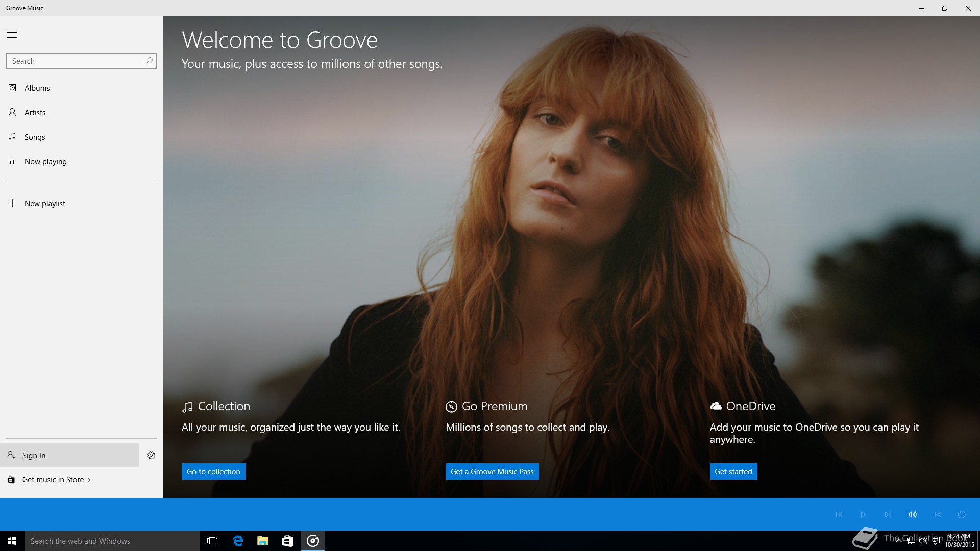Show hidden system tray icons
980x551 pixels.
pyautogui.click(x=899, y=541)
